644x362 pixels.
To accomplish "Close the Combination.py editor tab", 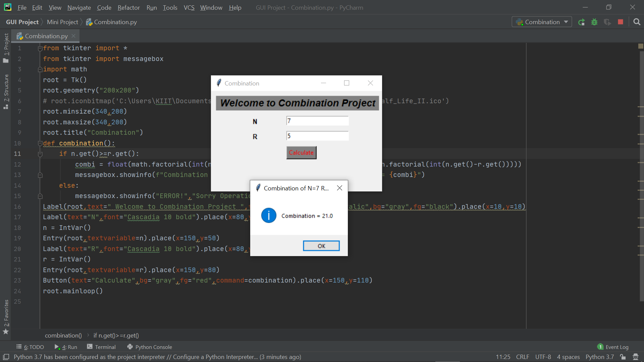I will coord(73,36).
